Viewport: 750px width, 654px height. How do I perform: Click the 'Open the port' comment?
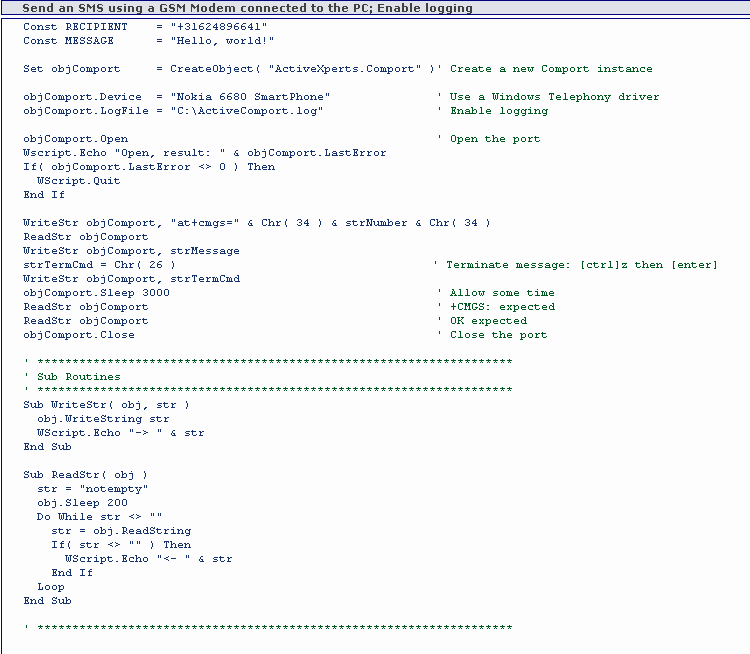point(495,139)
